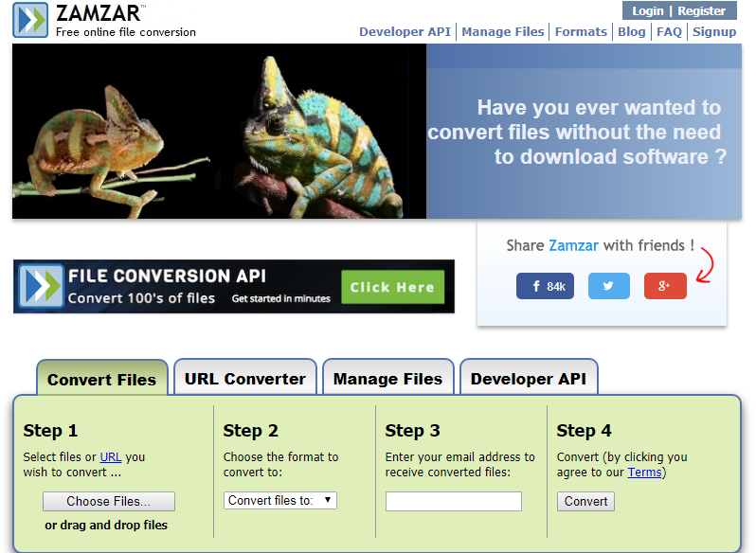
Task: Go to Developer API in top navigation
Action: coord(405,32)
